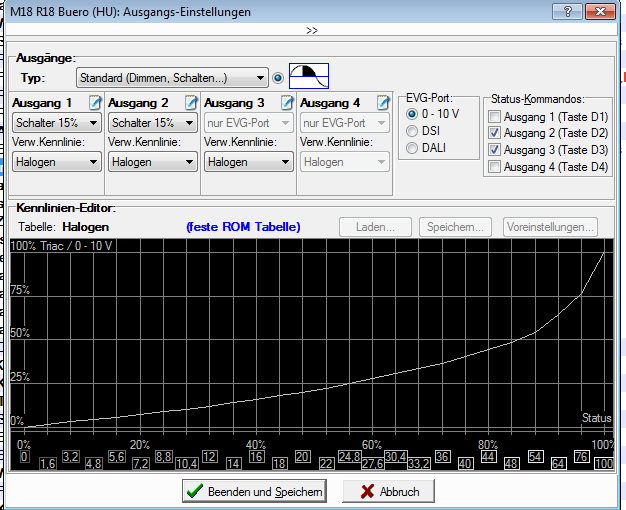
Task: Click the 24,8 value box under the curve
Action: [350, 457]
